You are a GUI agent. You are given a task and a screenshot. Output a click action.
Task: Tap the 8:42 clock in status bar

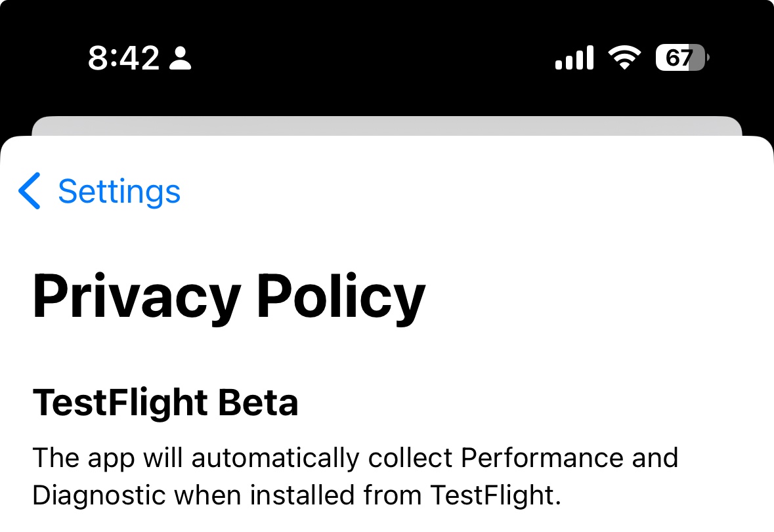point(124,58)
